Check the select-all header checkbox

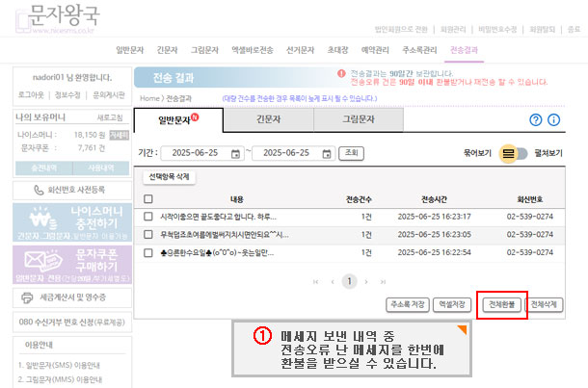click(147, 199)
